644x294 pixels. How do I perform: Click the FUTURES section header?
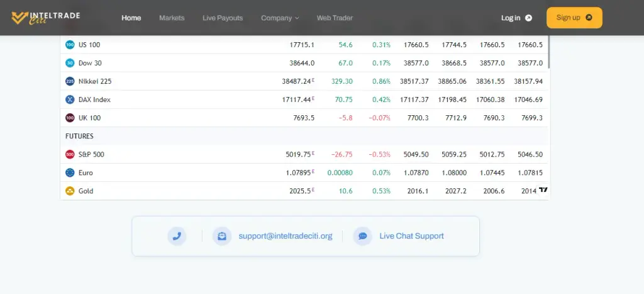click(79, 136)
